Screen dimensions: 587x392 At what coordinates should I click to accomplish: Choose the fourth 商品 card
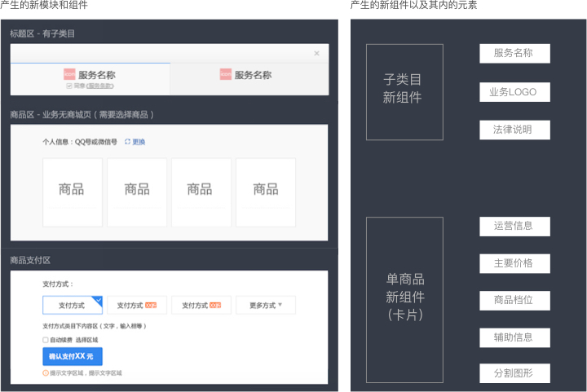tap(266, 192)
